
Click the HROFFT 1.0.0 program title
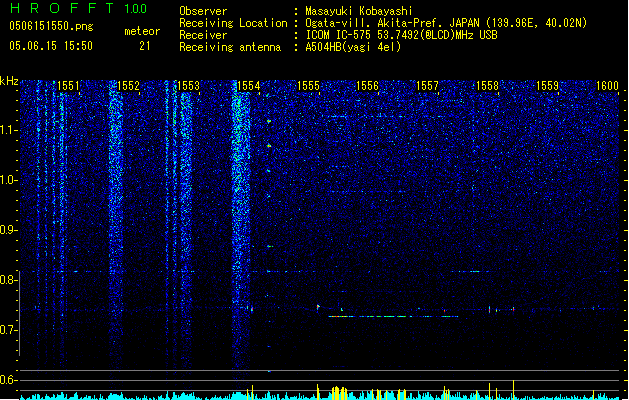(x=79, y=8)
